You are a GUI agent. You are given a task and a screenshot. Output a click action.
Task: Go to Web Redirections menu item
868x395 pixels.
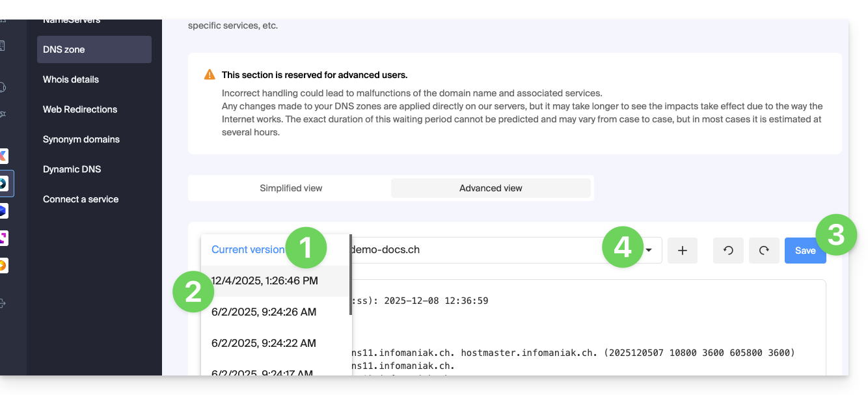click(80, 109)
